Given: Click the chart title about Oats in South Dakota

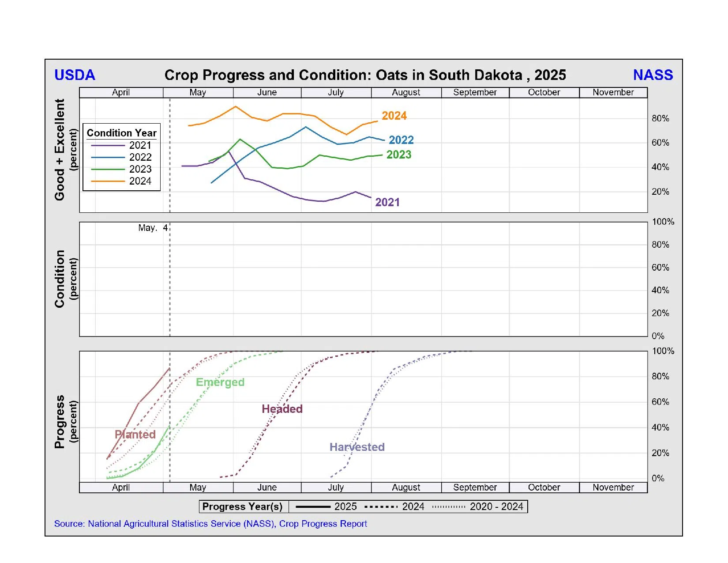Looking at the screenshot, I should pyautogui.click(x=365, y=75).
